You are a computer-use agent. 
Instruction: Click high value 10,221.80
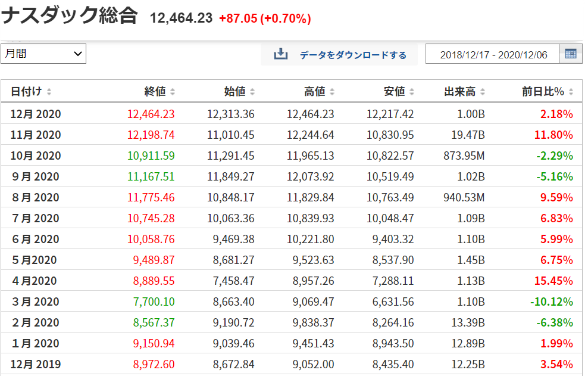[x=311, y=239]
